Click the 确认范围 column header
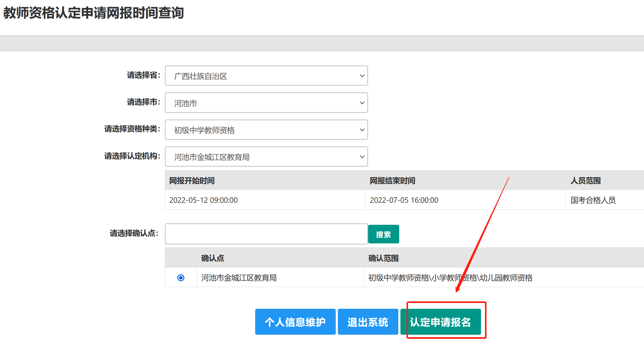Viewport: 644px width, 339px height. [x=383, y=258]
